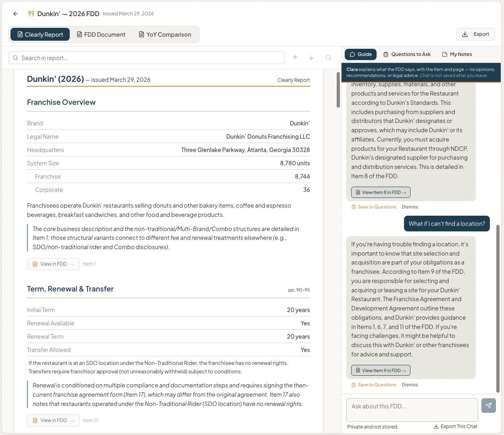Click the pp. 90–95 page reference

299,290
